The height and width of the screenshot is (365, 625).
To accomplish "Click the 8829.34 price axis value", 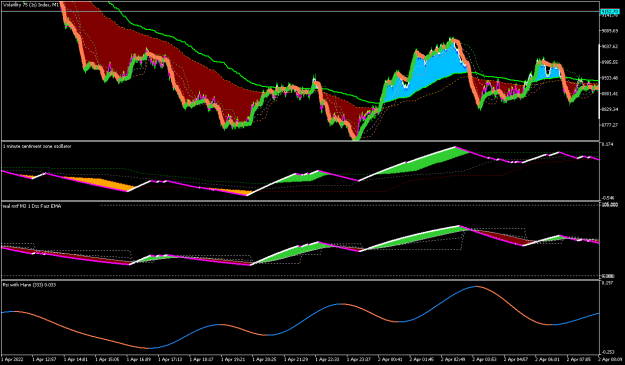I will point(610,109).
